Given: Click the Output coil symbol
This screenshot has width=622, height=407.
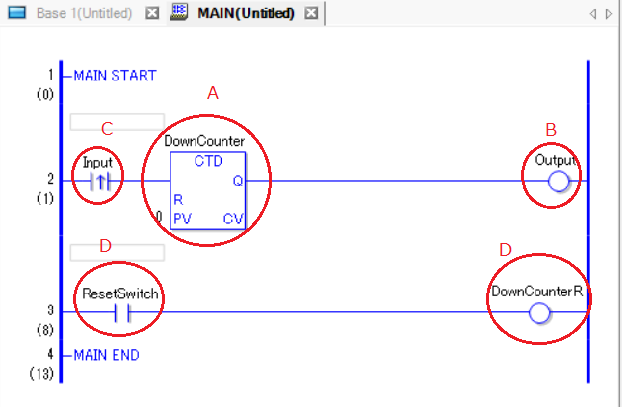Looking at the screenshot, I should (559, 181).
